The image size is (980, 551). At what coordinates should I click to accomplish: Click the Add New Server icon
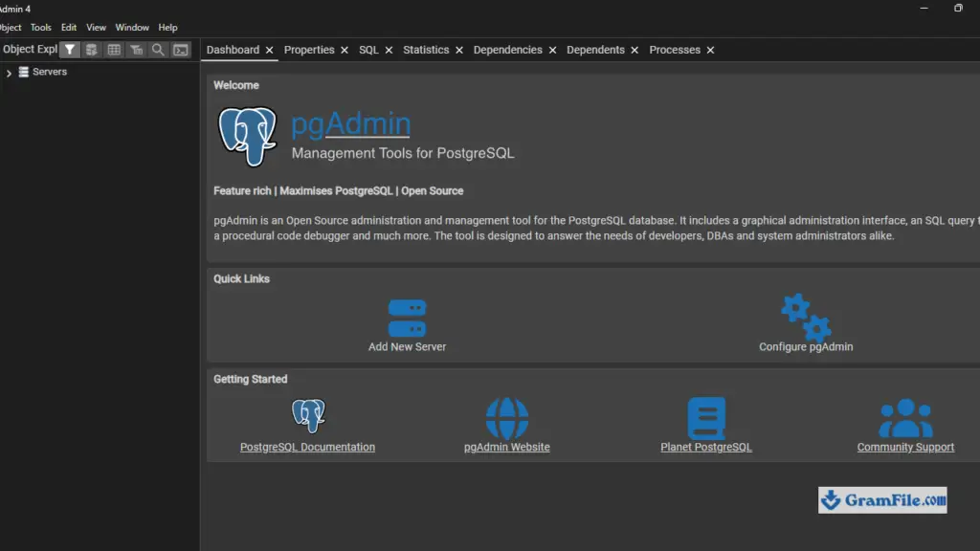click(407, 318)
